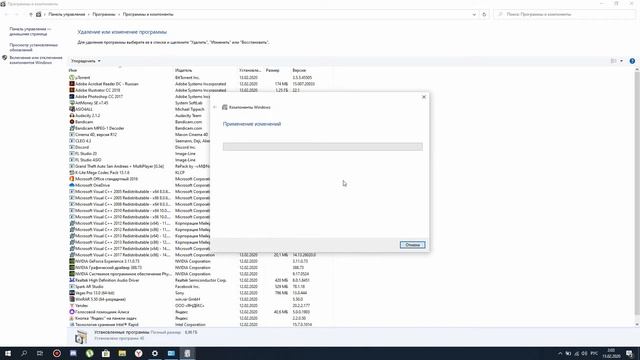The height and width of the screenshot is (360, 640).
Task: Open Просмотр установленных обновлений link
Action: coord(34,47)
